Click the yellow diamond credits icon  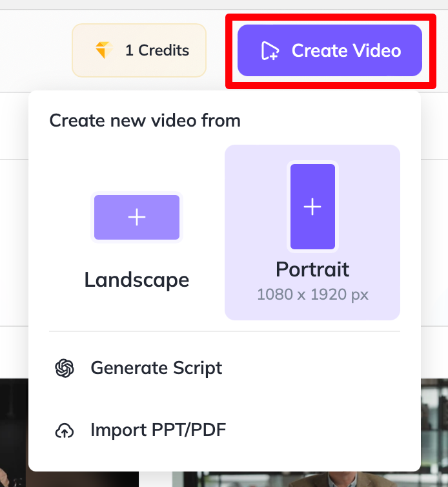[x=104, y=50]
